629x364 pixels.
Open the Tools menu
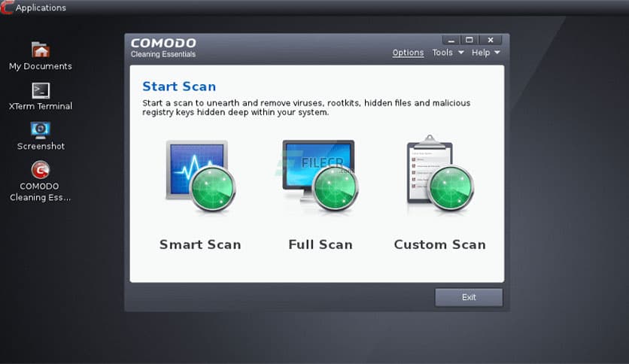[442, 53]
